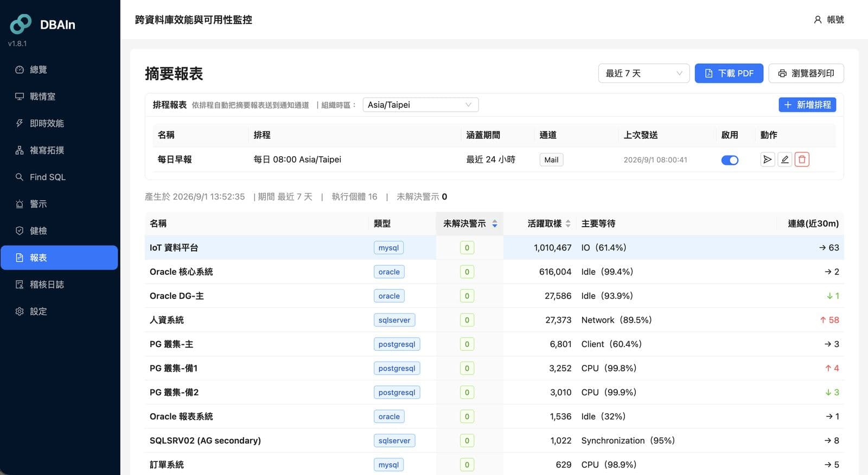Click oracle tag in Oracle 核心系統 row

(x=389, y=272)
